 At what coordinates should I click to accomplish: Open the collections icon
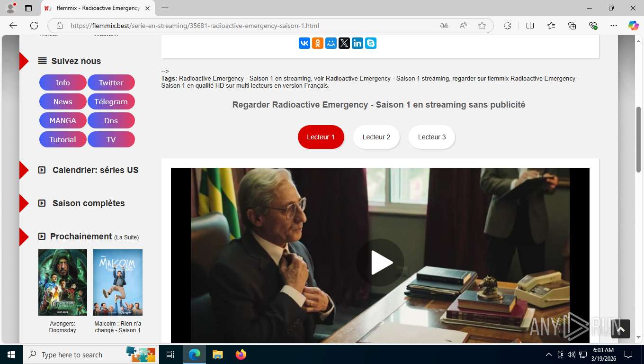click(572, 26)
